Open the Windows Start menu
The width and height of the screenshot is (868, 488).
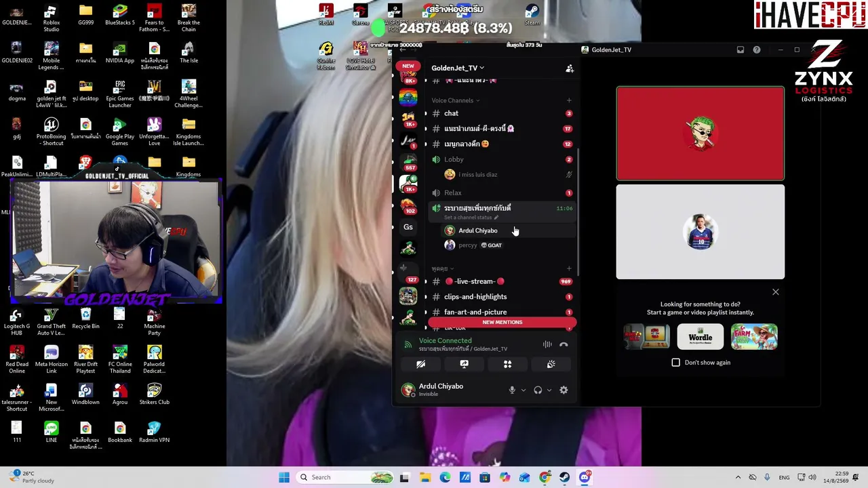point(284,477)
